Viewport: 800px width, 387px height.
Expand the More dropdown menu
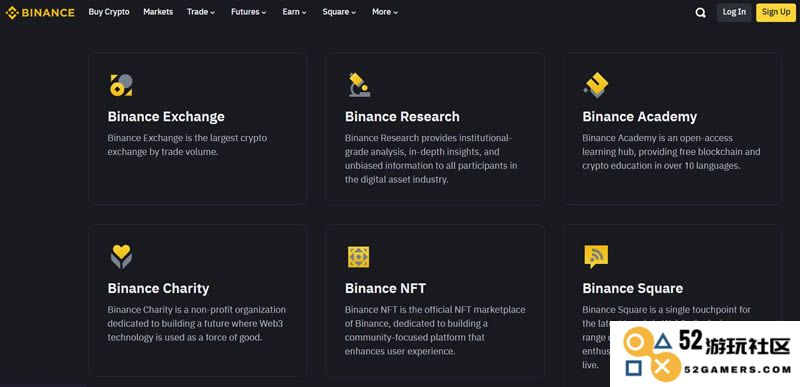385,12
